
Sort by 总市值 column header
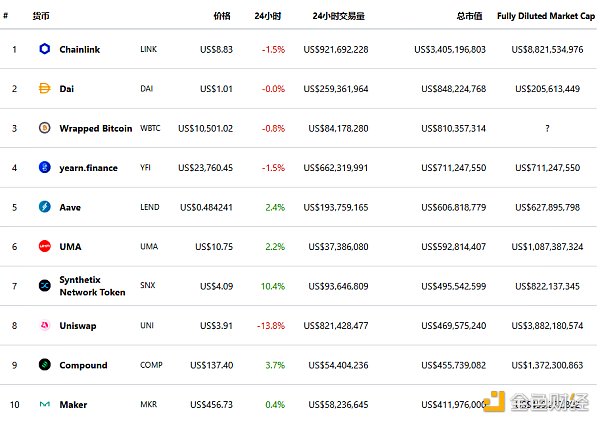470,16
